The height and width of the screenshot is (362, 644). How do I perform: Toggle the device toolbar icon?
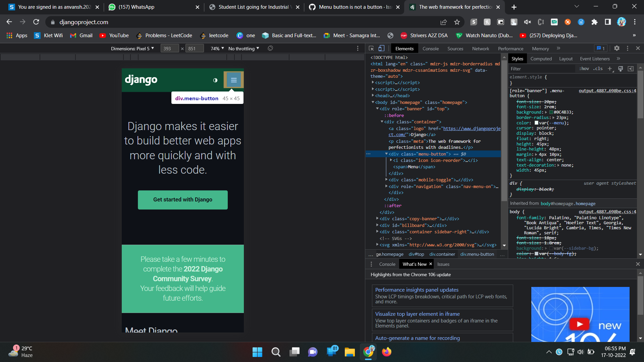click(381, 48)
